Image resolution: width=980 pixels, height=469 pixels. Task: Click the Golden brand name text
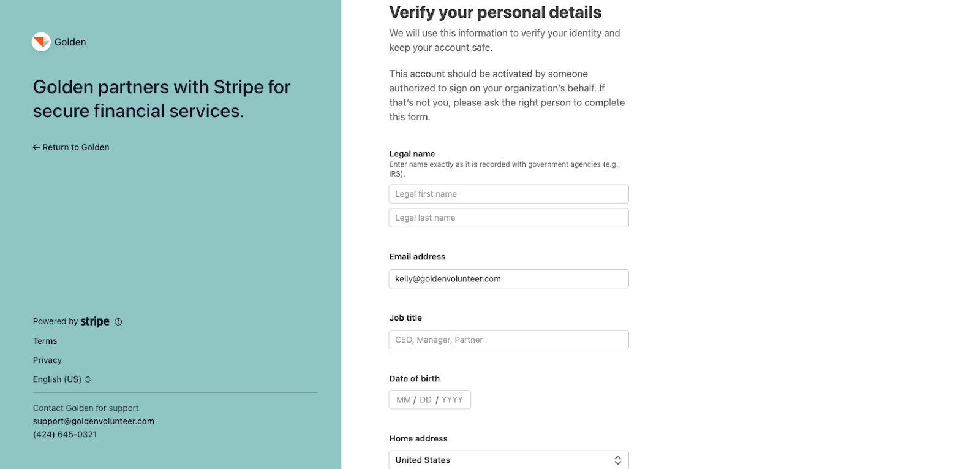(70, 42)
